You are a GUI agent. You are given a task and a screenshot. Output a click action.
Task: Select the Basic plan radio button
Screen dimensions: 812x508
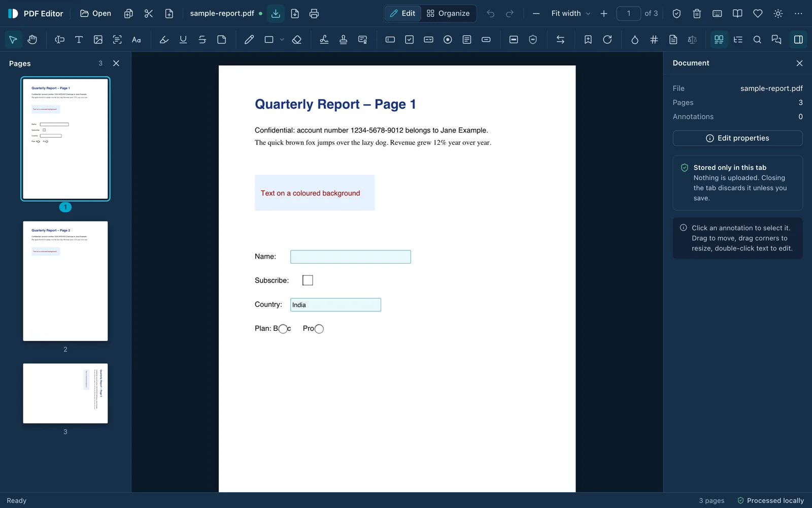283,329
